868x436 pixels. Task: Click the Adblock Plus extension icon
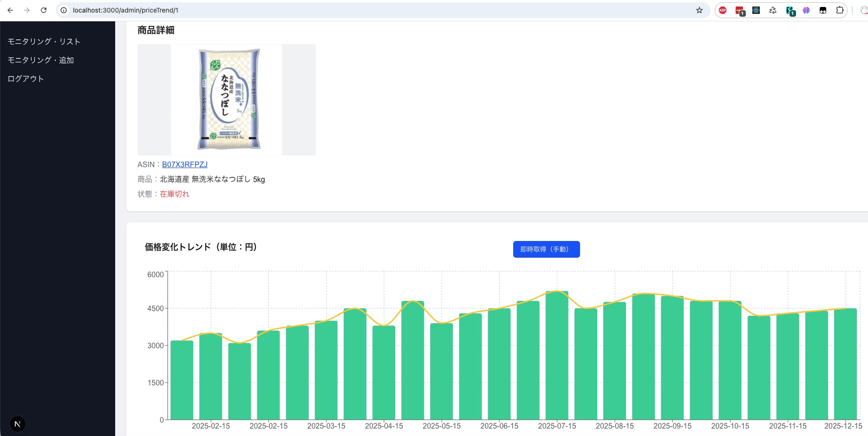point(723,10)
